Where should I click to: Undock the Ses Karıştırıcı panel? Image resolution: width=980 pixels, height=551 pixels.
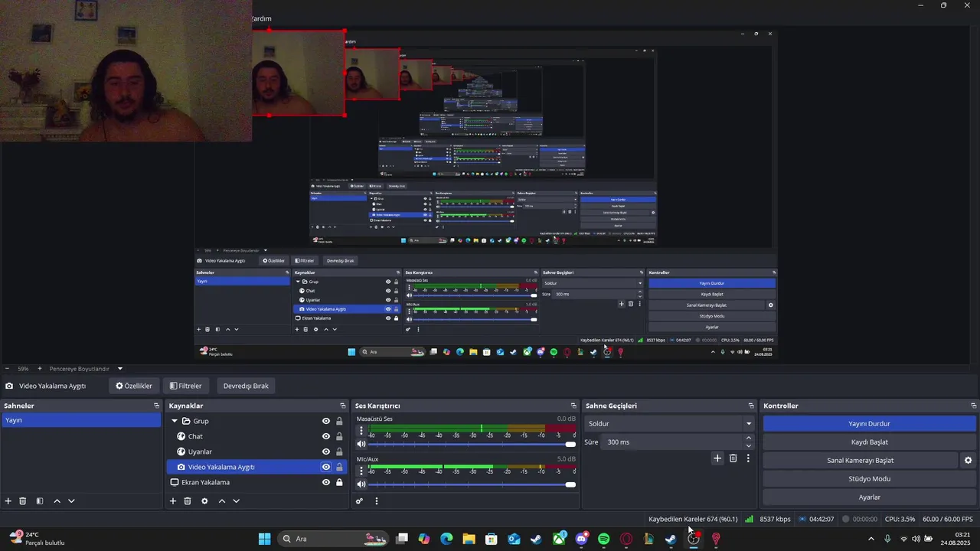[573, 406]
